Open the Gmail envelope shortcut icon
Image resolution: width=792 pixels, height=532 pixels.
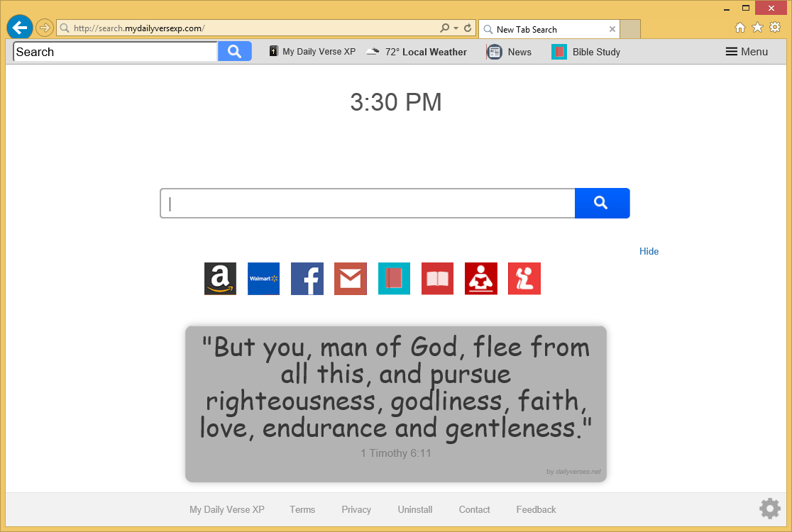pyautogui.click(x=351, y=279)
